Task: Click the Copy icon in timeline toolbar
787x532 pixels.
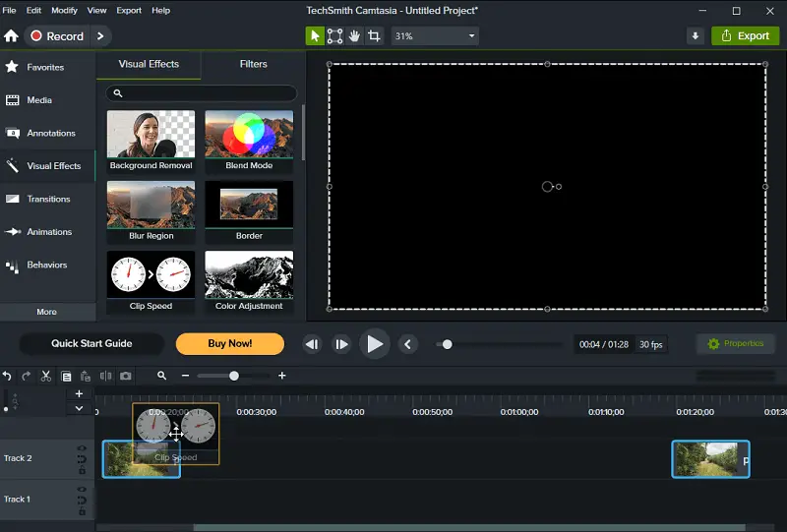Action: (66, 376)
